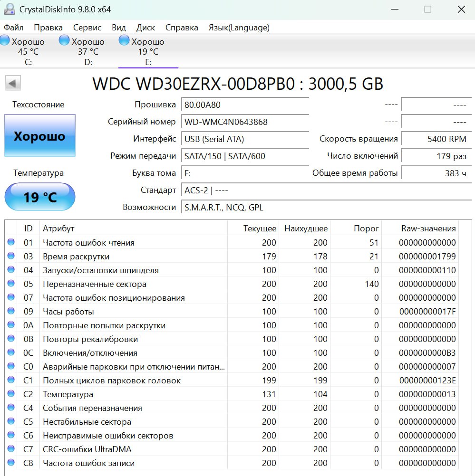Open the Файл menu
Image resolution: width=475 pixels, height=476 pixels.
coord(13,28)
